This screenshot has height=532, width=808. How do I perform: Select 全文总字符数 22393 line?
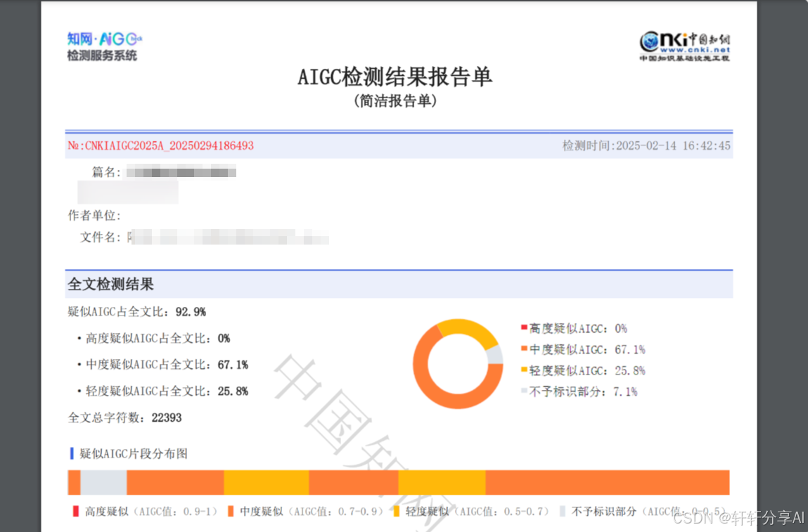pyautogui.click(x=124, y=417)
